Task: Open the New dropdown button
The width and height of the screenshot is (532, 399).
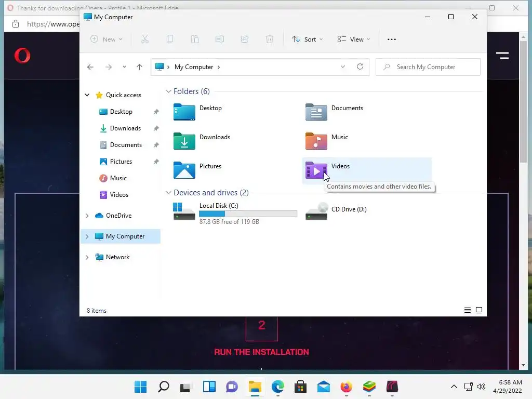Action: (x=107, y=39)
